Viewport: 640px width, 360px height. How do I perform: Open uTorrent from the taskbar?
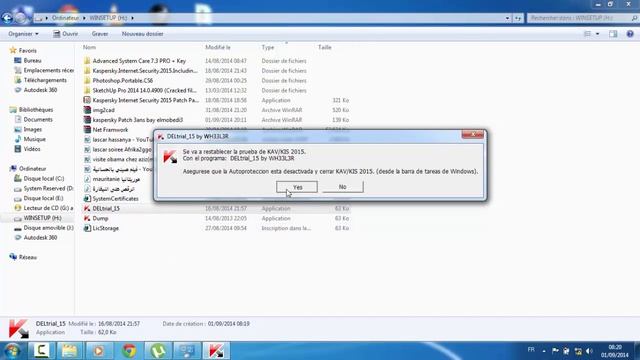coord(158,351)
